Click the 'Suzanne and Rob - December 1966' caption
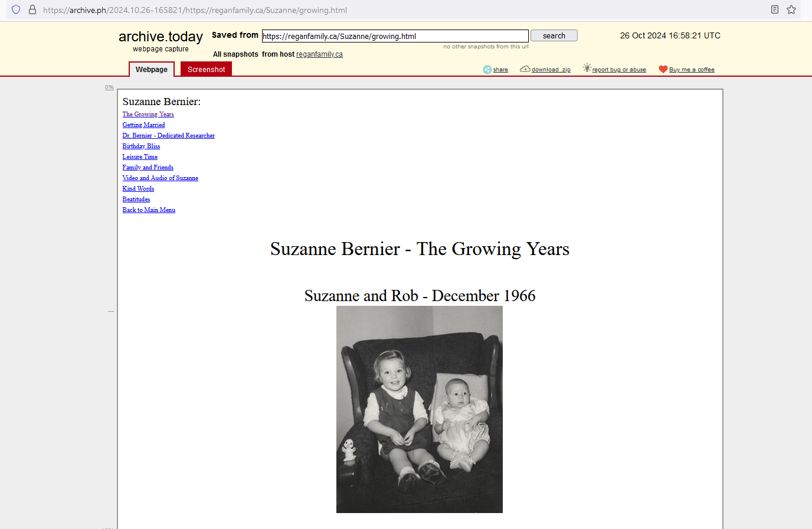Image resolution: width=812 pixels, height=529 pixels. tap(420, 296)
